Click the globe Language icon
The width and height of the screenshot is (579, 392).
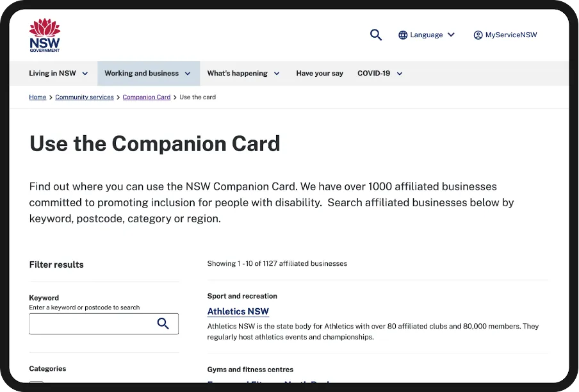coord(402,35)
